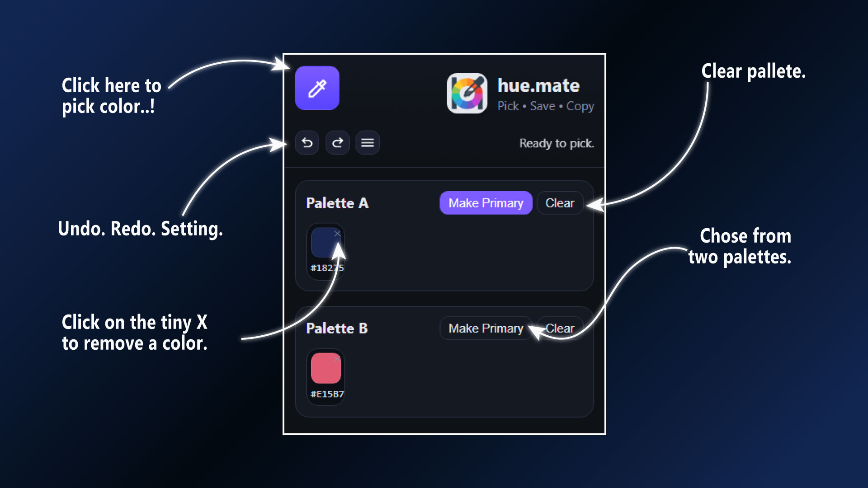
Task: Click the 'Pick • Save • Copy' tagline
Action: tap(546, 106)
